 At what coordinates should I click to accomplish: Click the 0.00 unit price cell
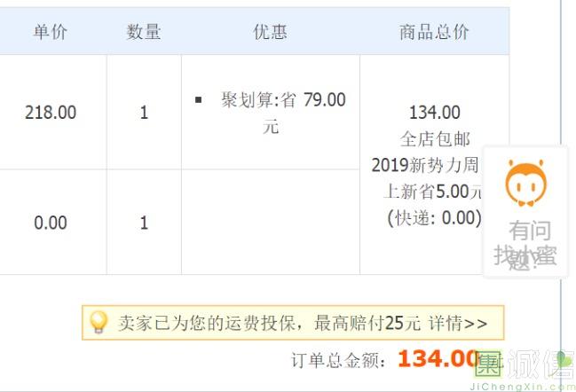point(51,223)
